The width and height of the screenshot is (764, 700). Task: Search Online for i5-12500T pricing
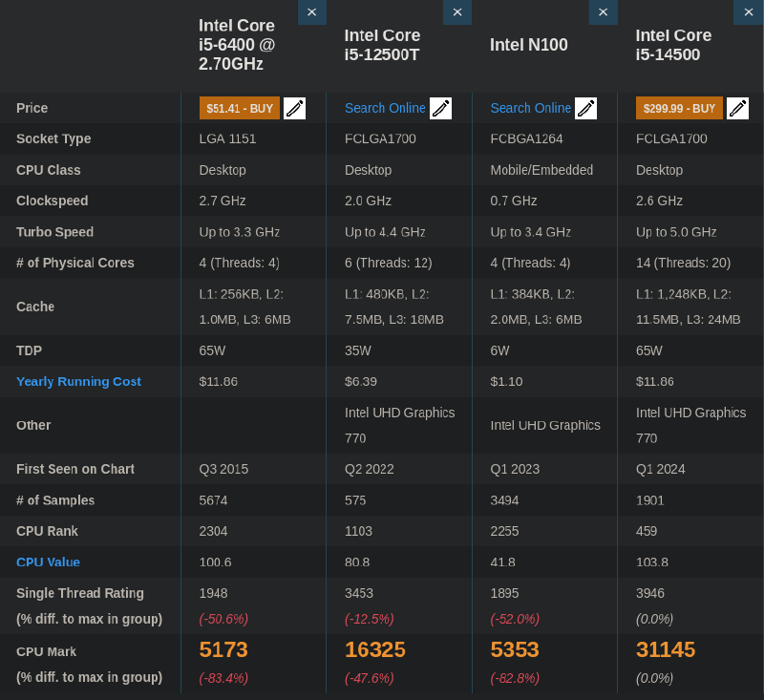point(385,108)
